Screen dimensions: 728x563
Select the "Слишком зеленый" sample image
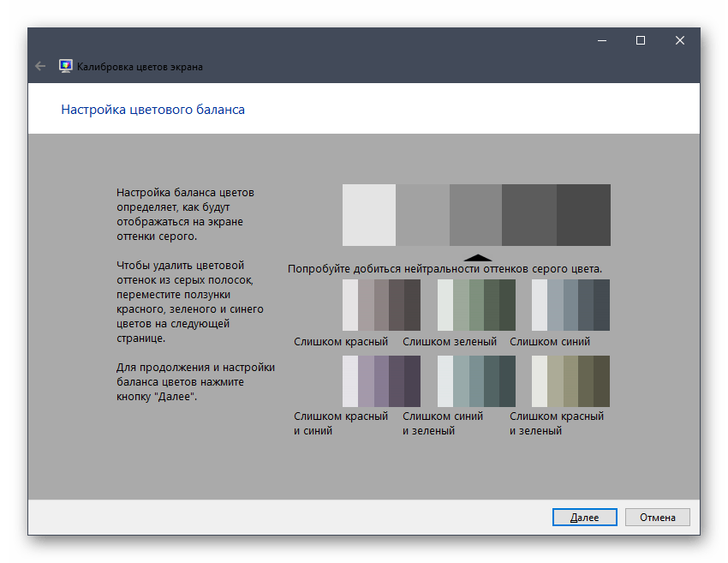coord(476,305)
